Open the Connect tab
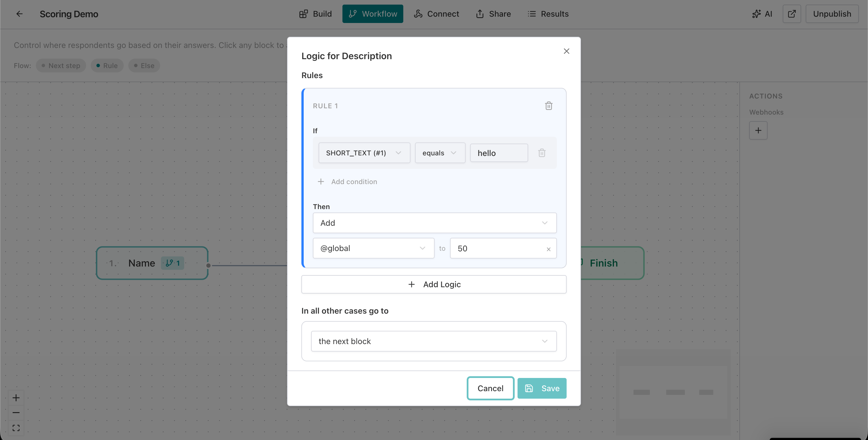Image resolution: width=868 pixels, height=440 pixels. point(437,14)
